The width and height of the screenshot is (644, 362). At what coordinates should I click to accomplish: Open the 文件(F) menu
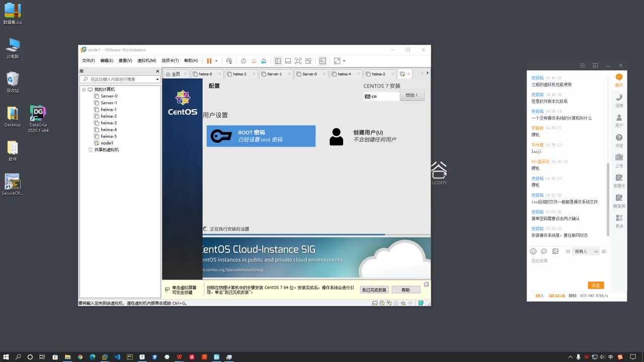tap(89, 61)
